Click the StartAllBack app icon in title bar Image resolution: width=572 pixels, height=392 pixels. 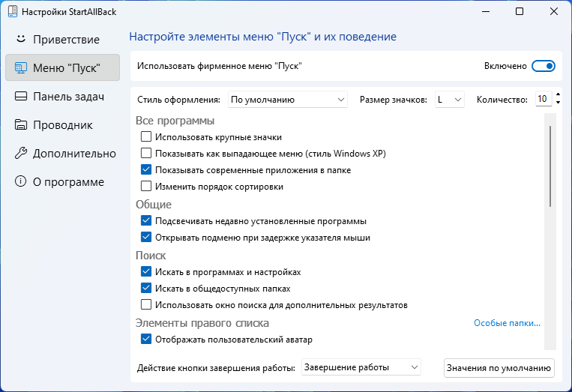pos(11,12)
